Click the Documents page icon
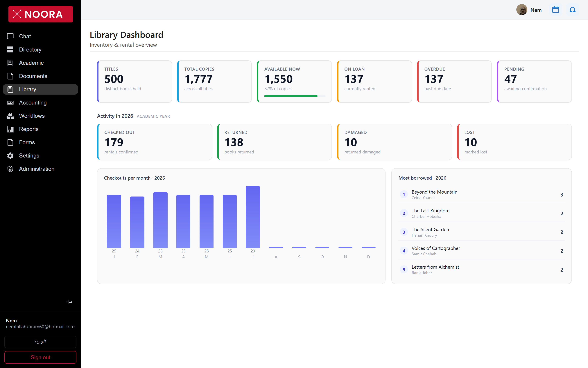 [x=10, y=76]
